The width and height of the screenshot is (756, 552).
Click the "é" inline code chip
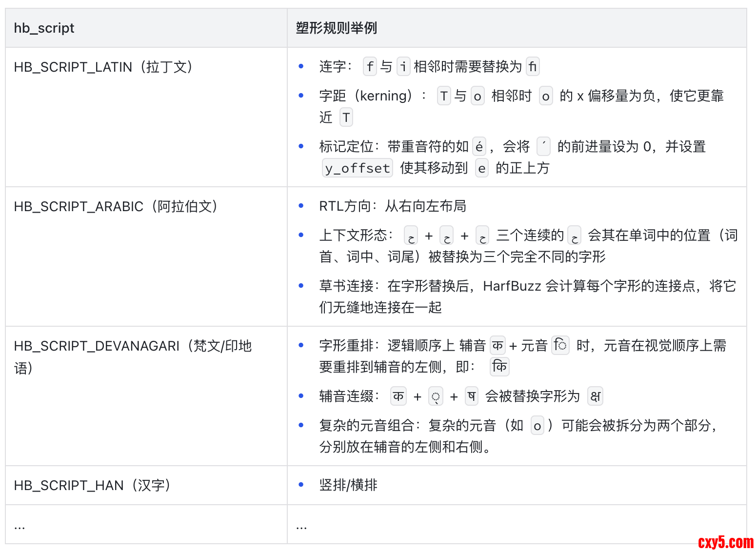pyautogui.click(x=479, y=146)
